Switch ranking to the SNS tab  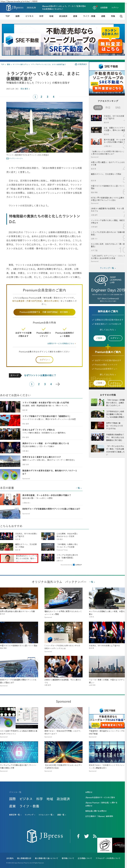(118, 107)
